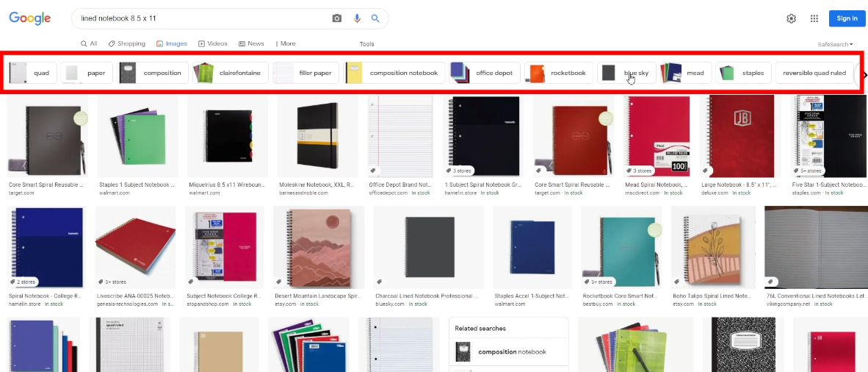
Task: Click the 5+ stores tag on Rocketbook teal notebook
Action: [598, 282]
